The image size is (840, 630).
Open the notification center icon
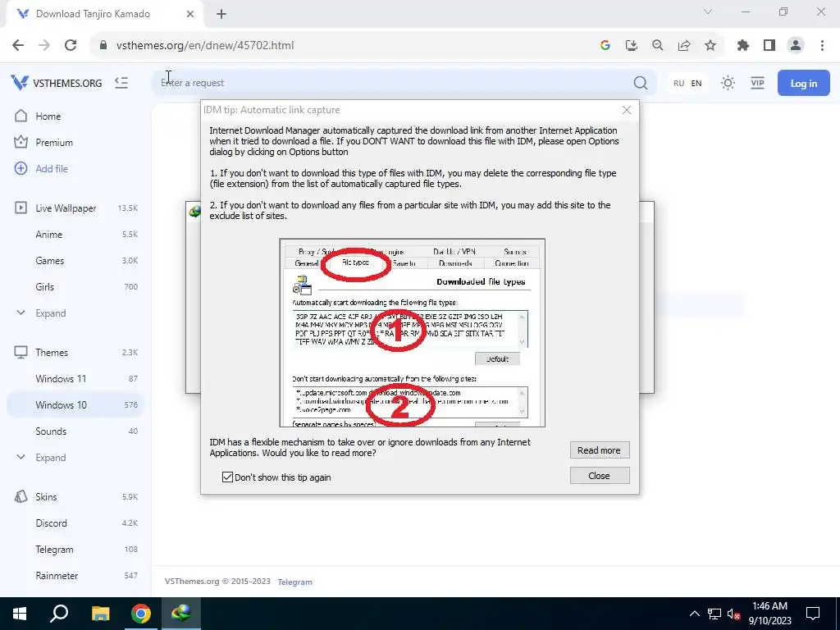pyautogui.click(x=813, y=614)
